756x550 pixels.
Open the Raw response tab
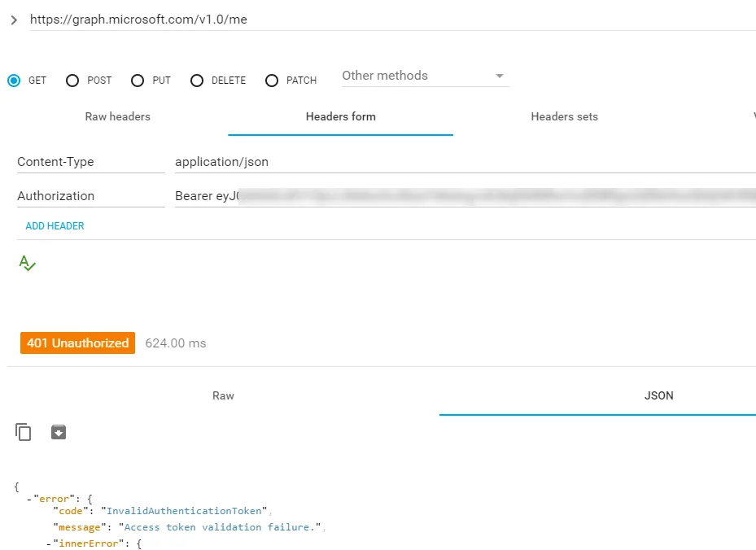(223, 395)
